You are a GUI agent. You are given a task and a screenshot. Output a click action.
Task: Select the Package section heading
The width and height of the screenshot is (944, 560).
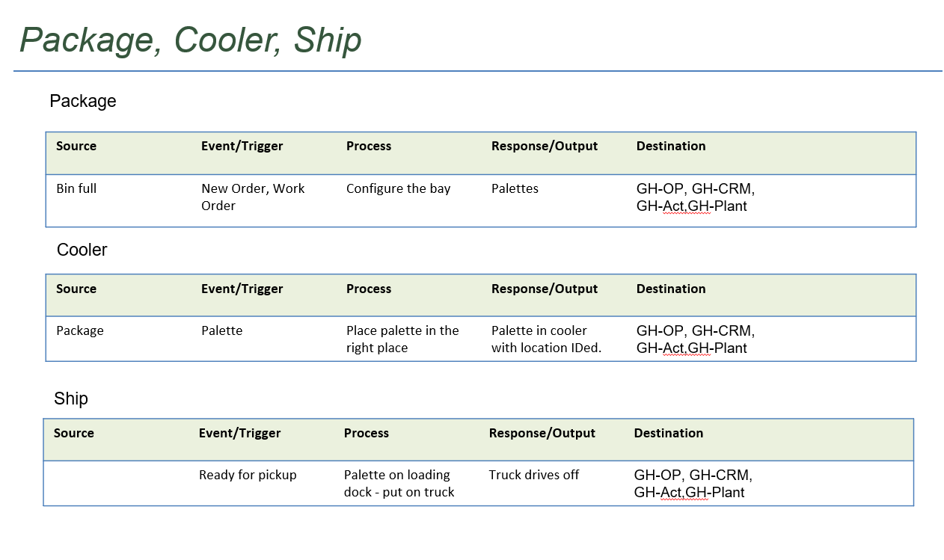[83, 101]
